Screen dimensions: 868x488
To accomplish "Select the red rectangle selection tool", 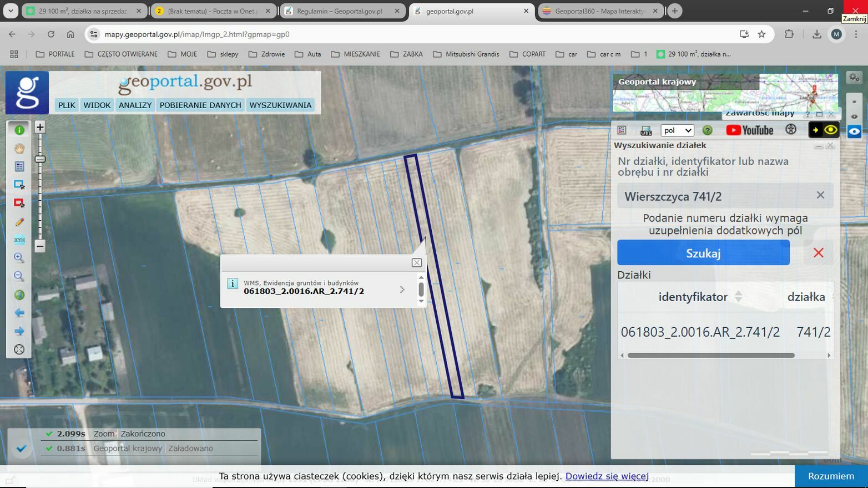I will tap(19, 203).
